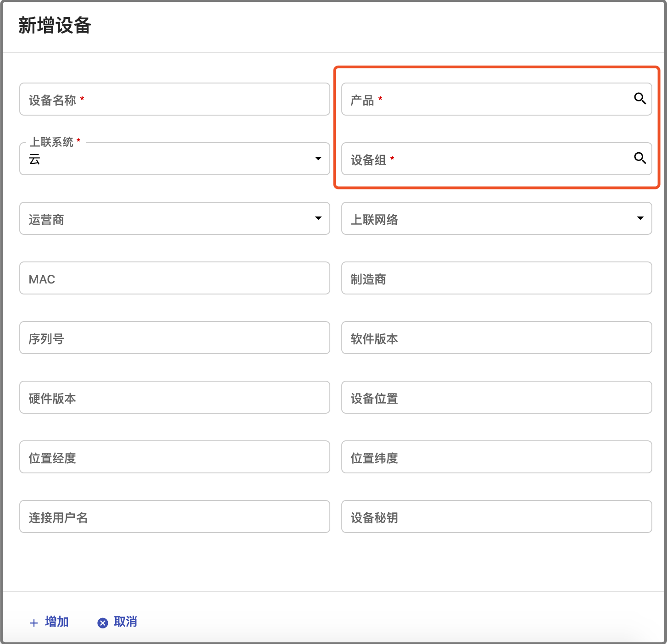Screen dimensions: 667x644
Task: Click into the MAC input field
Action: point(174,278)
